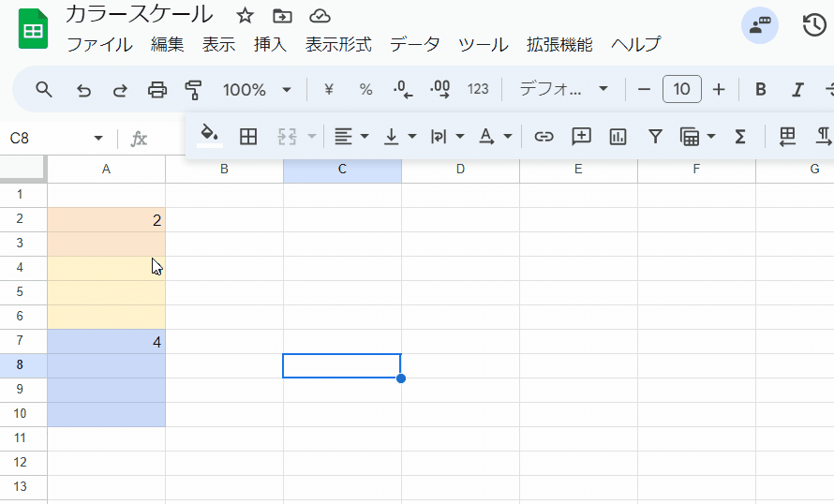Select cell A2 containing 2
The height and width of the screenshot is (504, 834).
pos(107,219)
